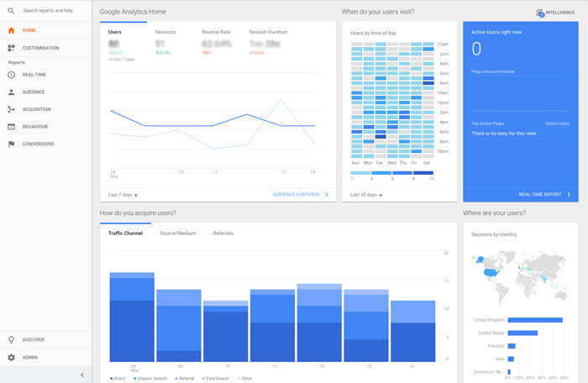588x383 pixels.
Task: Click the Behaviour layout icon
Action: [x=11, y=127]
